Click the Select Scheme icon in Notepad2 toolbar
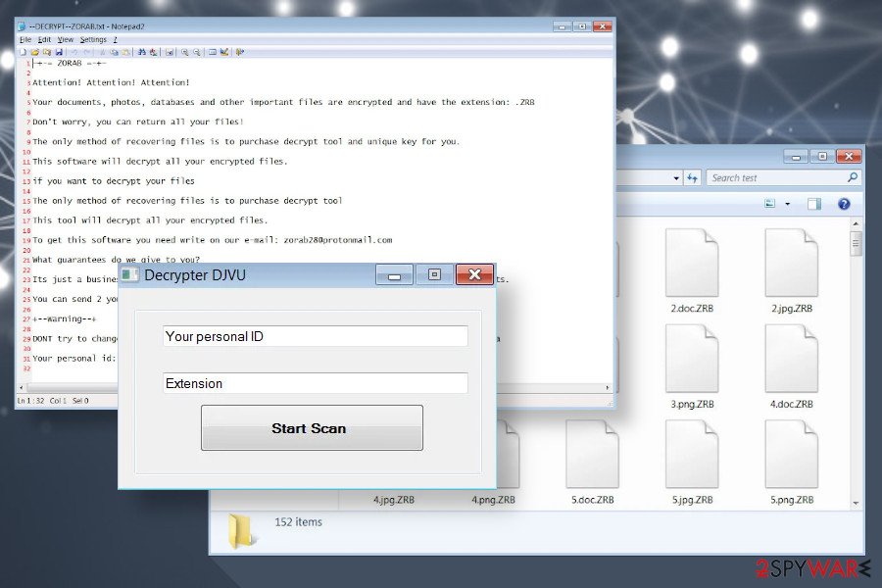 tap(213, 52)
